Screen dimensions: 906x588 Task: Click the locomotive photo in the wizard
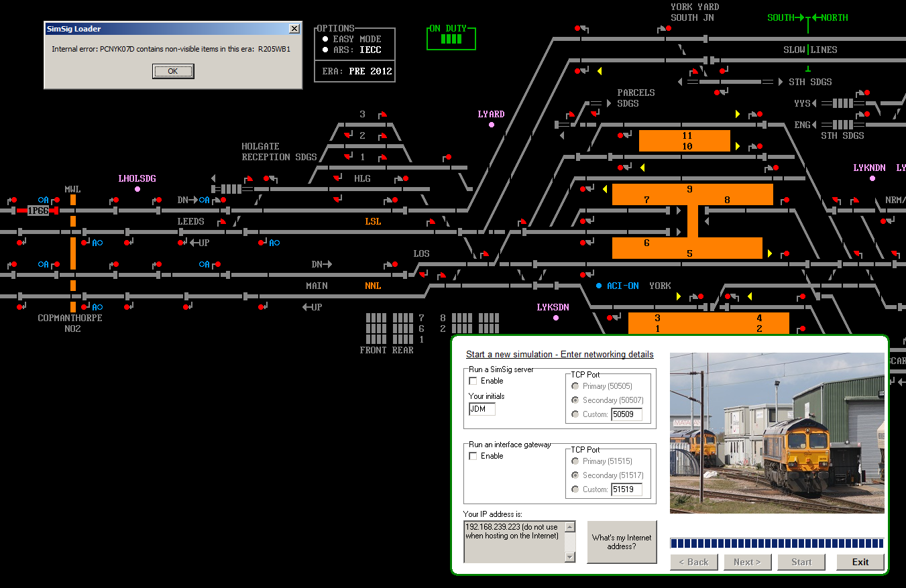coord(777,433)
